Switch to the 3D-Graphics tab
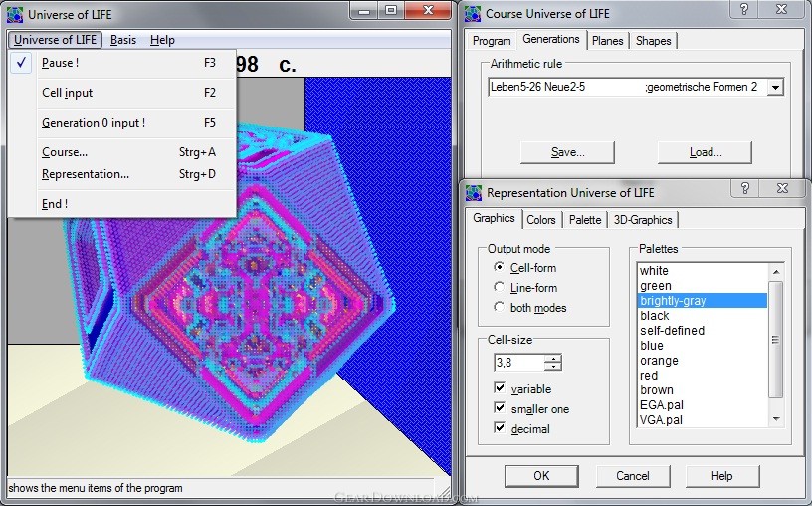 [643, 220]
